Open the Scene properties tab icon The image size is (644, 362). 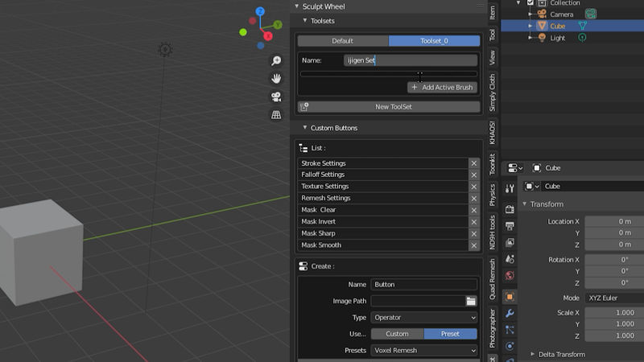click(x=510, y=259)
